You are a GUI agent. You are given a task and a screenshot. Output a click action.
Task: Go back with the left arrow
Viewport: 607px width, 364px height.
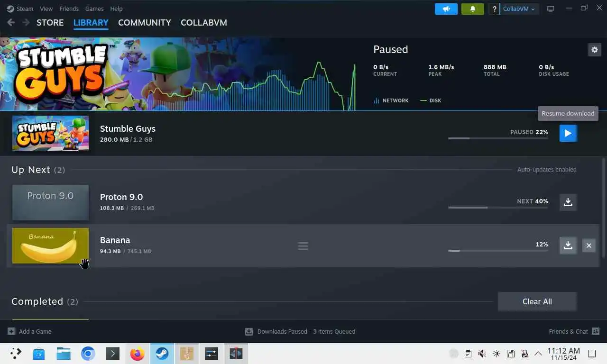pos(11,22)
